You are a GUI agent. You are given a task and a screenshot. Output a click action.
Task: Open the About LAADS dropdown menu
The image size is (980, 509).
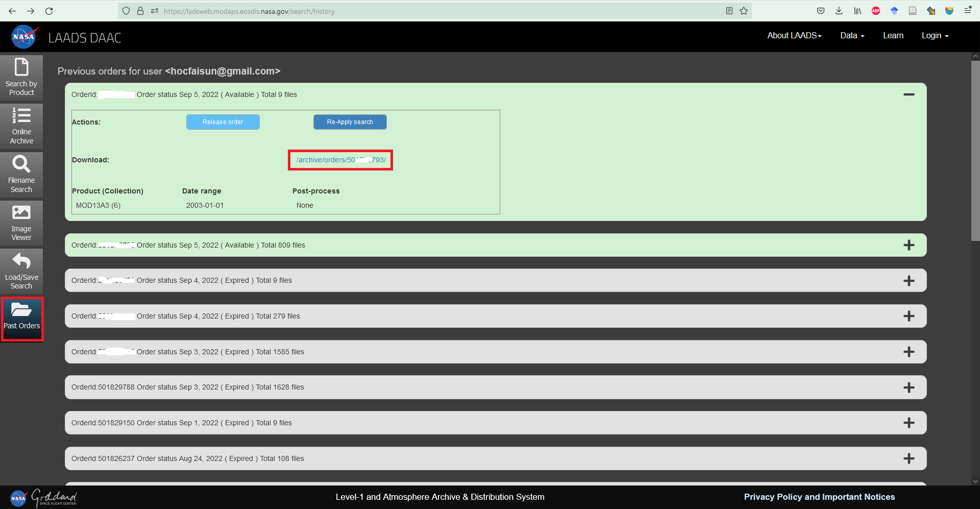tap(794, 35)
